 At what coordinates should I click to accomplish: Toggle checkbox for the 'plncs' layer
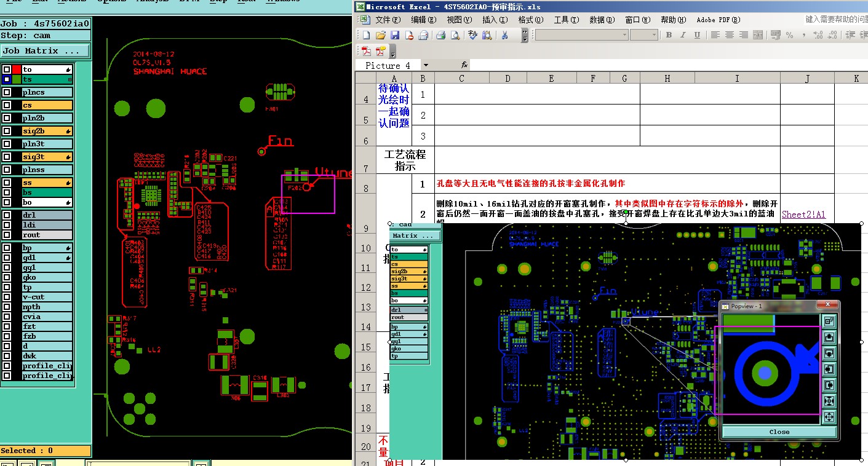click(6, 92)
